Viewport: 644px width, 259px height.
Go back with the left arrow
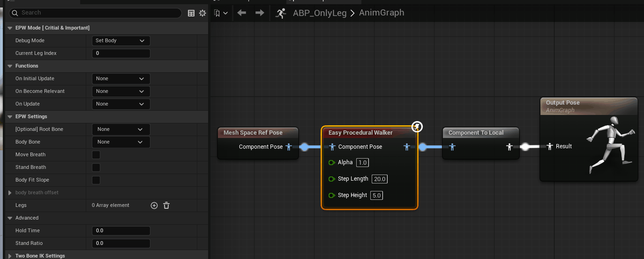pyautogui.click(x=242, y=13)
